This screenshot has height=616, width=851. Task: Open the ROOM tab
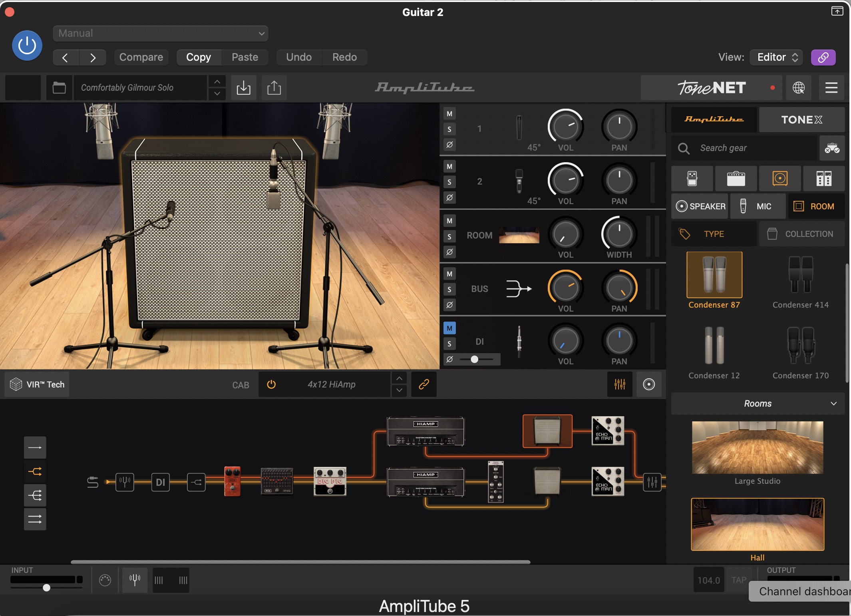coord(816,206)
